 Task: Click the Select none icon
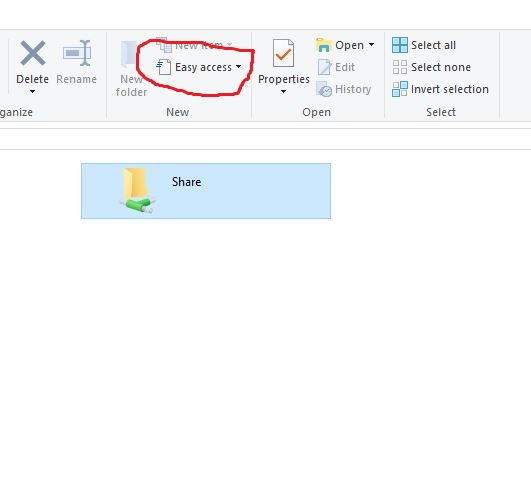pos(400,67)
